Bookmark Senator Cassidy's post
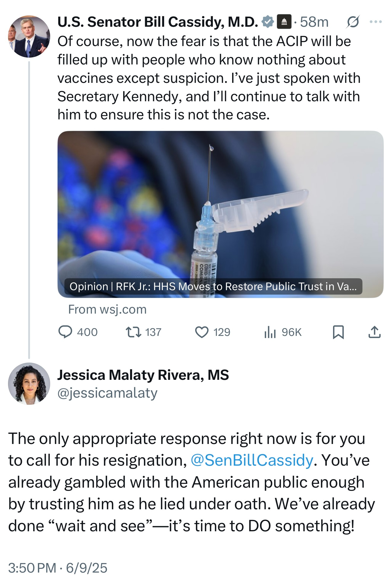385x588 pixels. point(338,332)
